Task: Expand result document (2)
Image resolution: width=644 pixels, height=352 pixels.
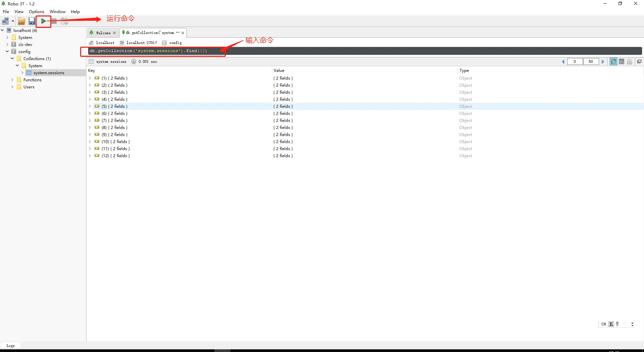Action: (90, 85)
